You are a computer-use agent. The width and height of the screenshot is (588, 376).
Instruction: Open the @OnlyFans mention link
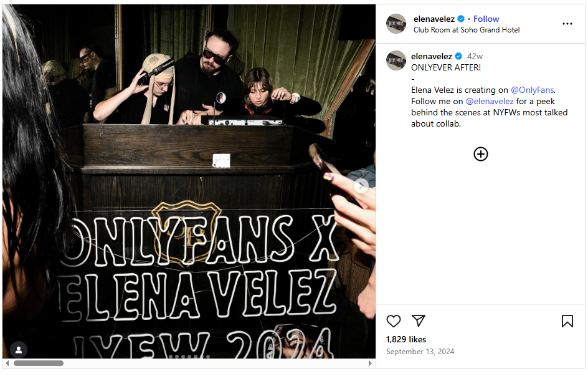(x=532, y=90)
